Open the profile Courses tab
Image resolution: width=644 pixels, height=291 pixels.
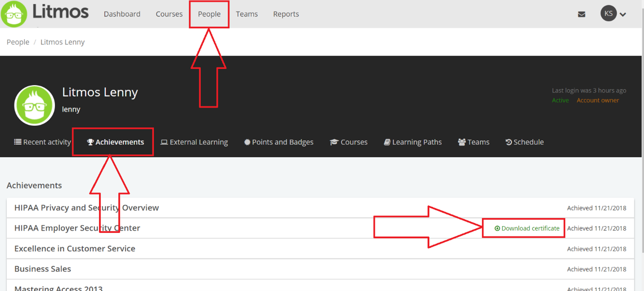coord(349,142)
